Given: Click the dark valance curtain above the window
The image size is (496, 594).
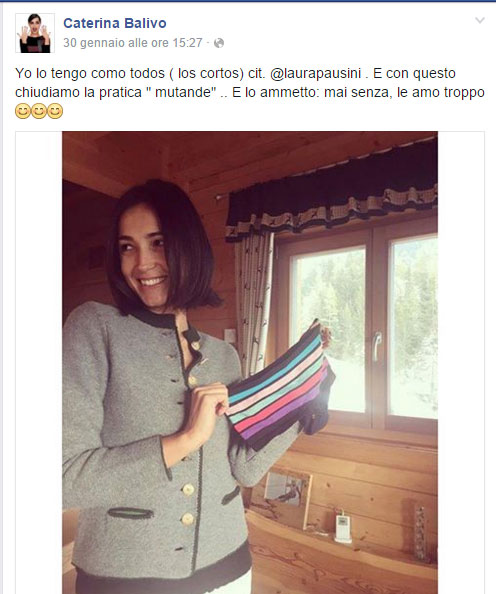Looking at the screenshot, I should point(332,191).
